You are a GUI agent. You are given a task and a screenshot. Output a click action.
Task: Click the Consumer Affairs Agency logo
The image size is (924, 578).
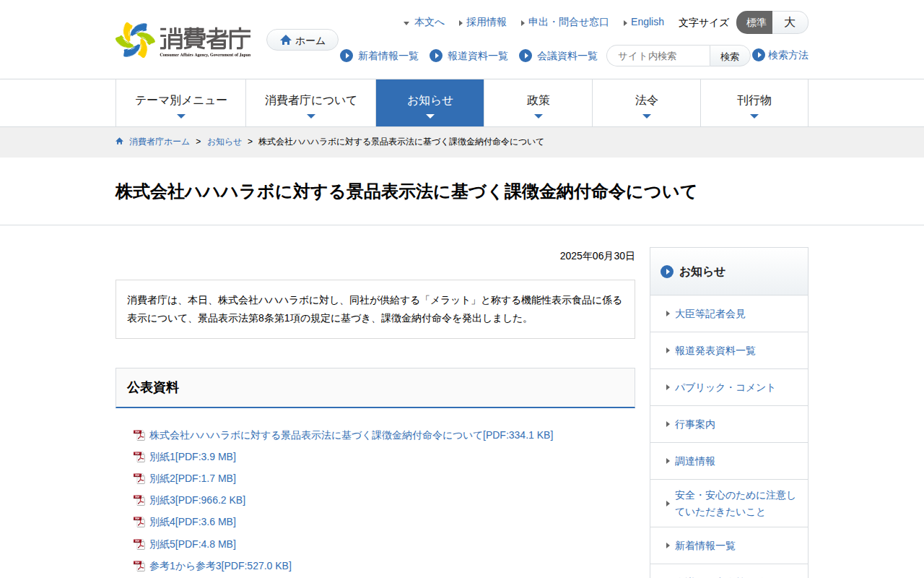(x=183, y=40)
